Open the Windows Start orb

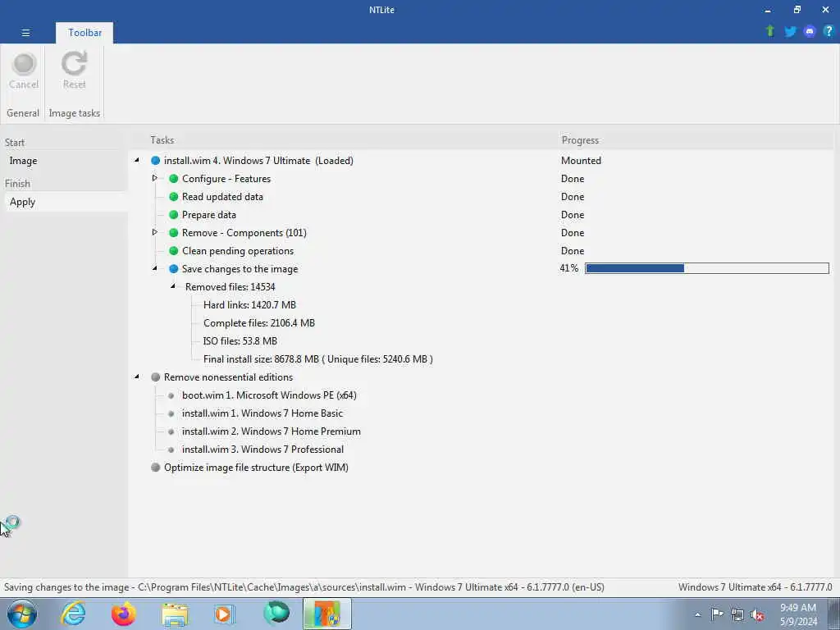tap(22, 614)
